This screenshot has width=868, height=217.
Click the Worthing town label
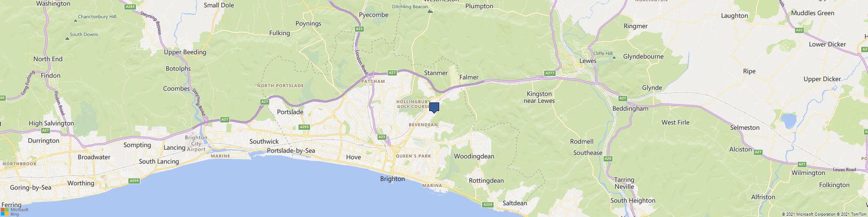click(x=81, y=183)
